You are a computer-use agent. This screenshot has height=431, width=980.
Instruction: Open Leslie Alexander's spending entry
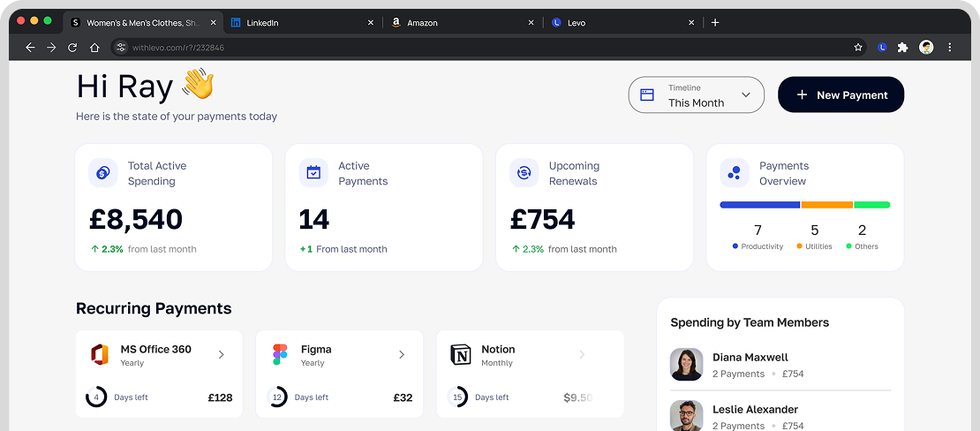[780, 415]
